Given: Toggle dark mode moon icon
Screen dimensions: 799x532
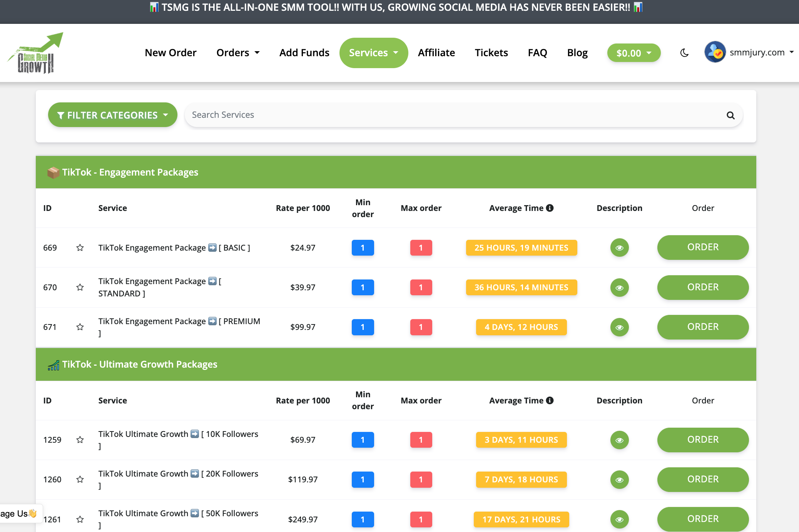Looking at the screenshot, I should click(684, 53).
